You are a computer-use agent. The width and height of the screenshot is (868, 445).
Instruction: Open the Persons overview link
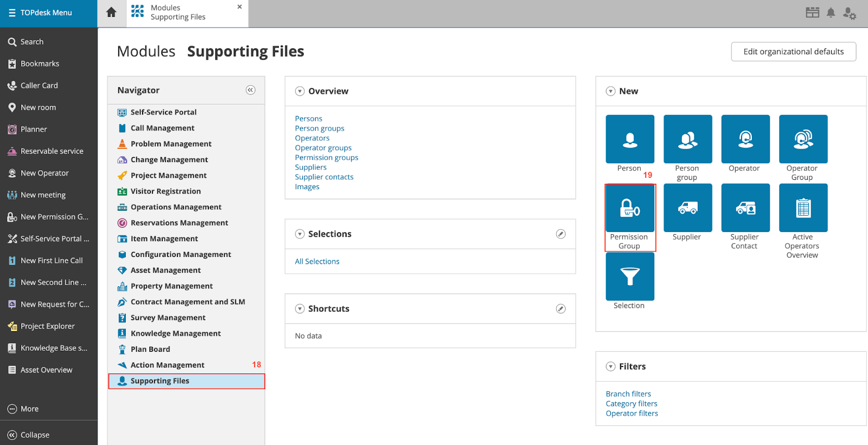point(308,119)
